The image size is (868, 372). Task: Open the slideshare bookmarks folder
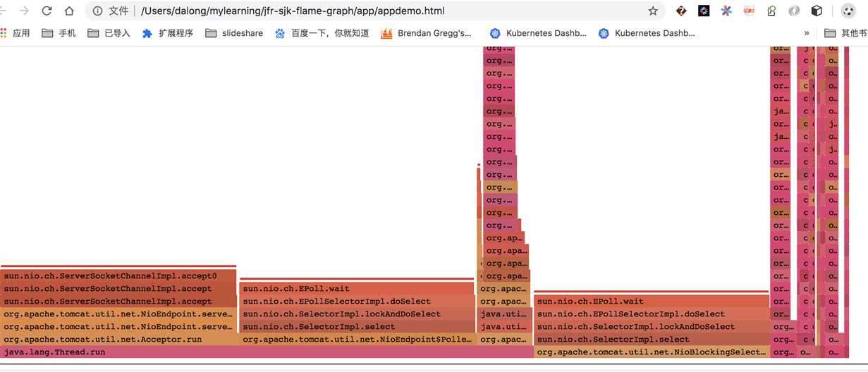click(235, 33)
